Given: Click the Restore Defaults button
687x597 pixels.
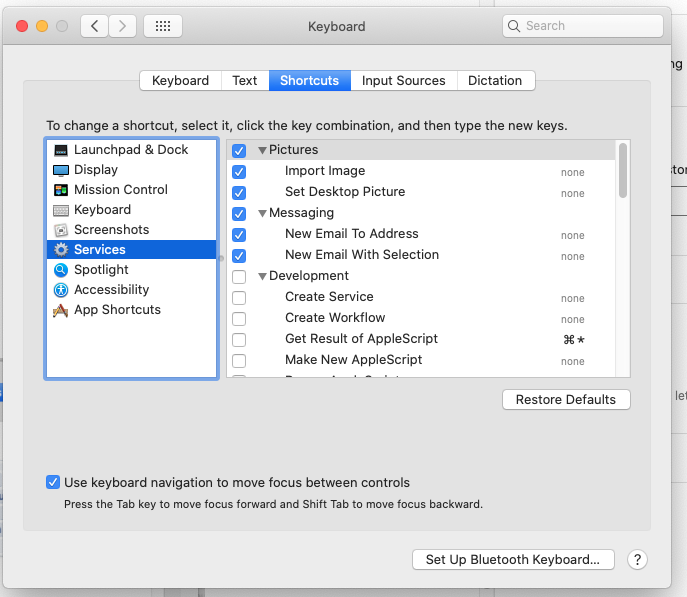Looking at the screenshot, I should 566,399.
